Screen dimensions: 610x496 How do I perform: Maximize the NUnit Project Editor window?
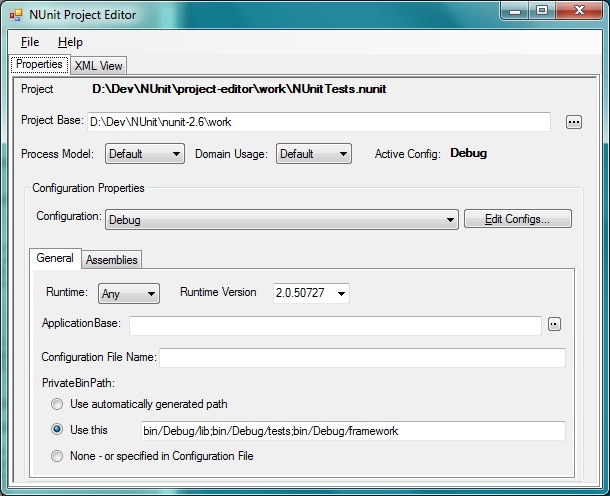(542, 11)
